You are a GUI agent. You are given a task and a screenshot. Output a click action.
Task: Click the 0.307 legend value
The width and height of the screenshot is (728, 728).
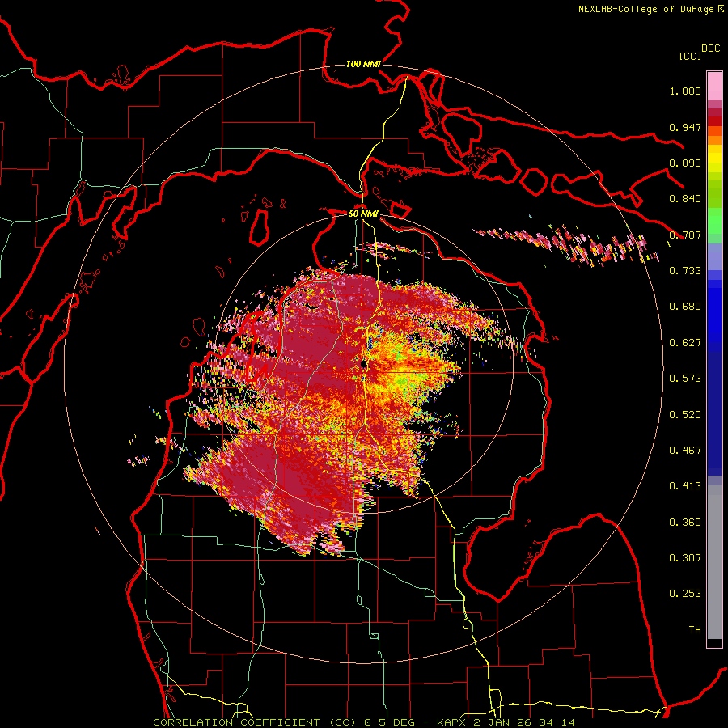click(x=685, y=558)
